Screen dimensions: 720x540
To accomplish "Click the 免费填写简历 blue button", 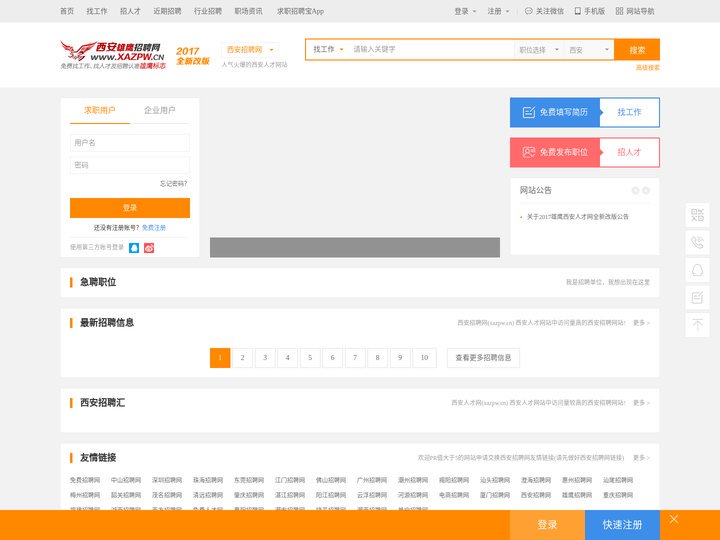I will click(555, 112).
